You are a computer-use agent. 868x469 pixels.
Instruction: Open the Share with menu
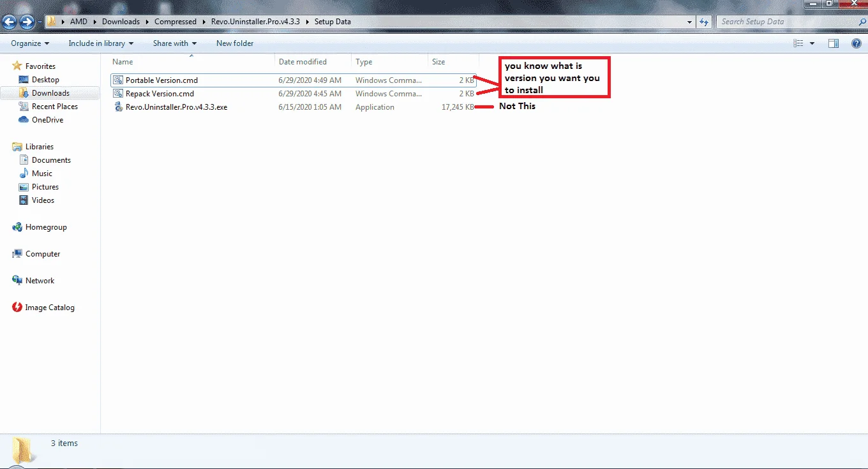click(x=175, y=43)
